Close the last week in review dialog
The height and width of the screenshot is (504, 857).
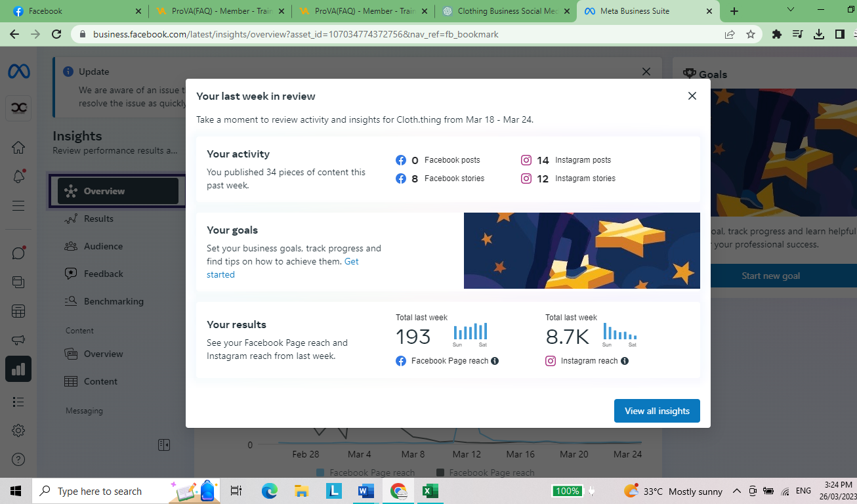pyautogui.click(x=692, y=96)
